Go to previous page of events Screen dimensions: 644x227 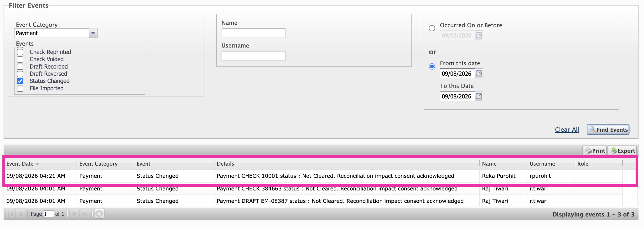(21, 214)
